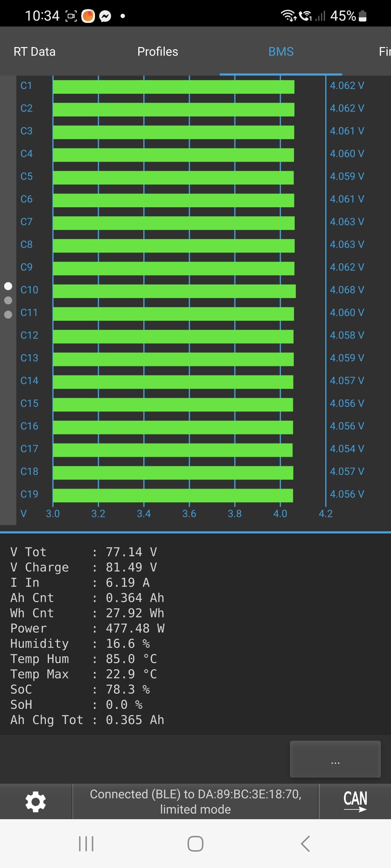Tap the C19 cell label

click(x=29, y=494)
